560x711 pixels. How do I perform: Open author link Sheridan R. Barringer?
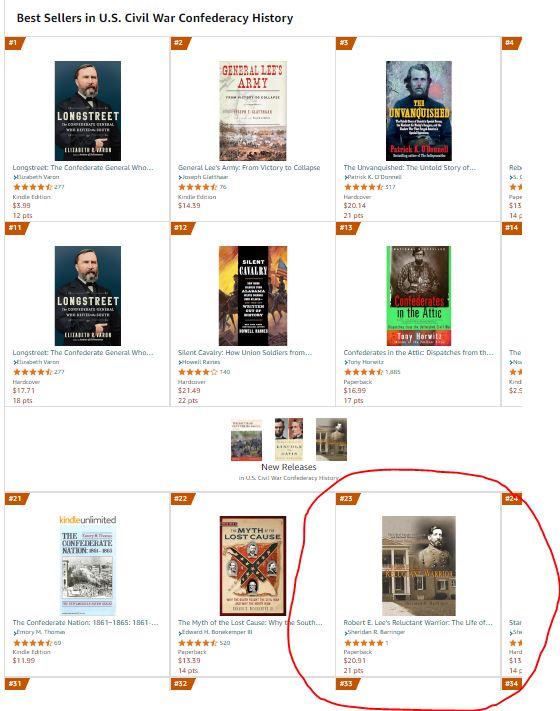pos(376,632)
